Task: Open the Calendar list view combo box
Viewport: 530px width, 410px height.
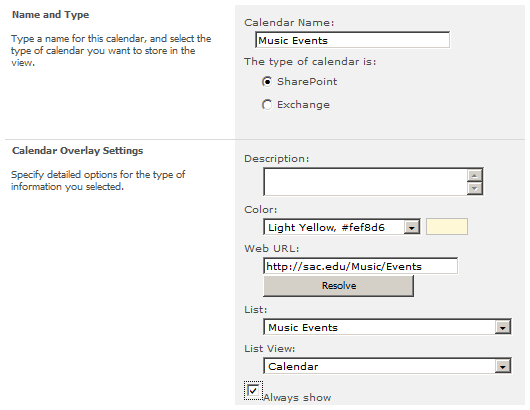Action: pos(387,366)
